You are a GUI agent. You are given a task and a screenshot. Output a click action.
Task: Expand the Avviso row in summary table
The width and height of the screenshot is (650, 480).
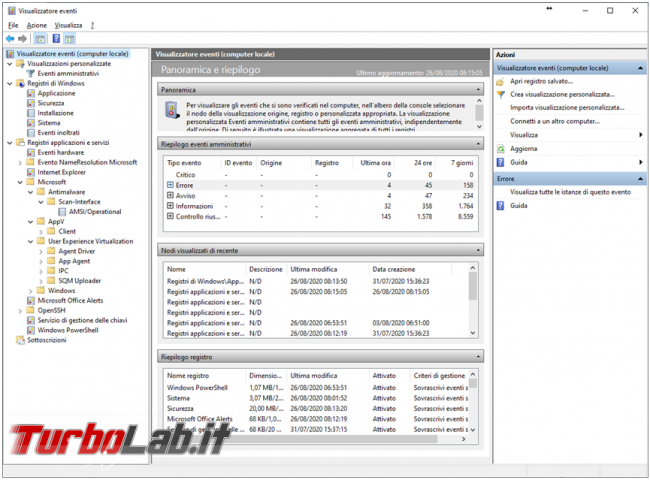coord(170,195)
